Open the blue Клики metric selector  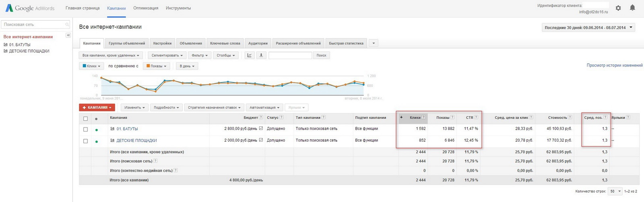pos(91,66)
